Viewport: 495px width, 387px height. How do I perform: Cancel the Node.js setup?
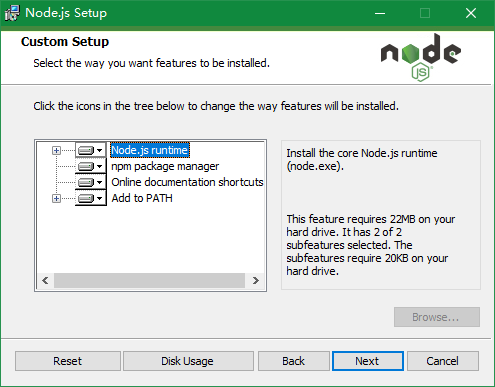pos(443,361)
